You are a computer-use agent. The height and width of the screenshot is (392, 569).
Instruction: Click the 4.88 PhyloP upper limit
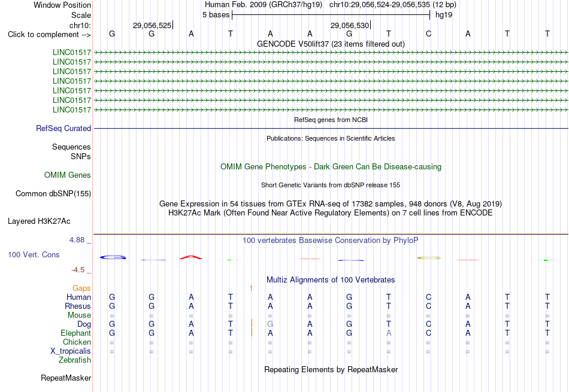click(77, 240)
